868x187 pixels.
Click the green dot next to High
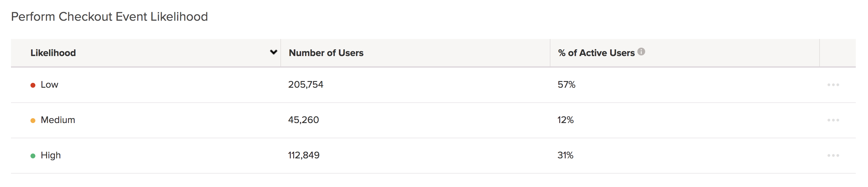33,156
